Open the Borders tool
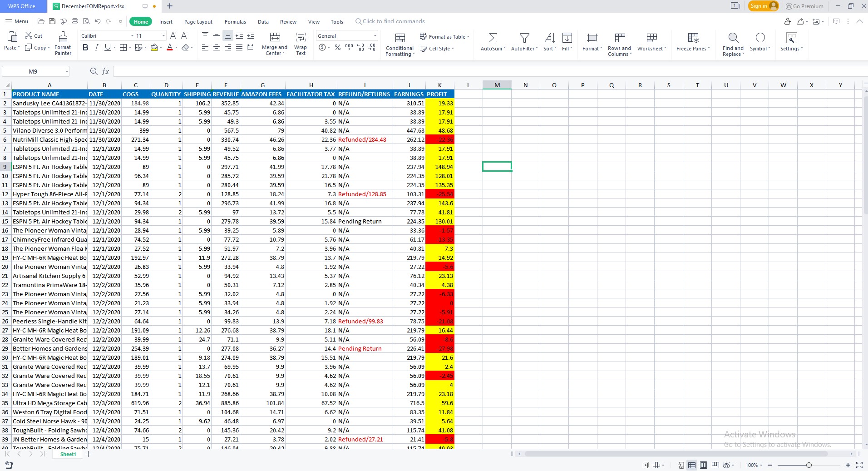 tap(123, 47)
